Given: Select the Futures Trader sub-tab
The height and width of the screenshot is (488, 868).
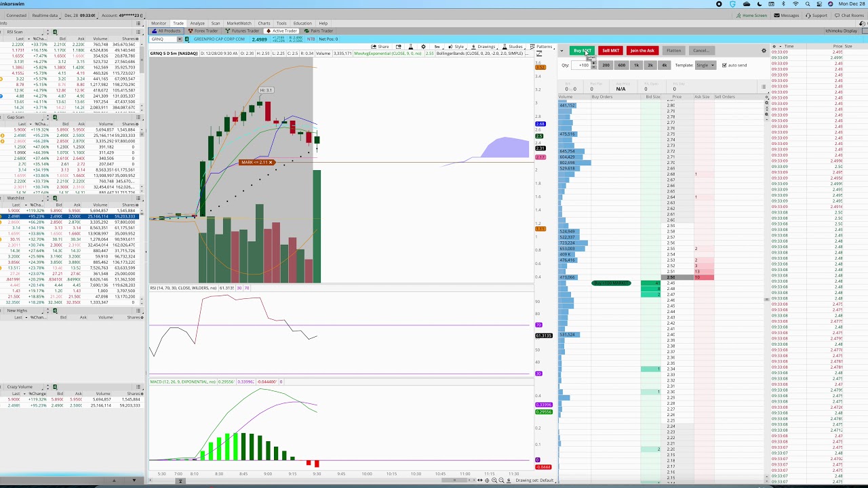Looking at the screenshot, I should click(x=243, y=30).
